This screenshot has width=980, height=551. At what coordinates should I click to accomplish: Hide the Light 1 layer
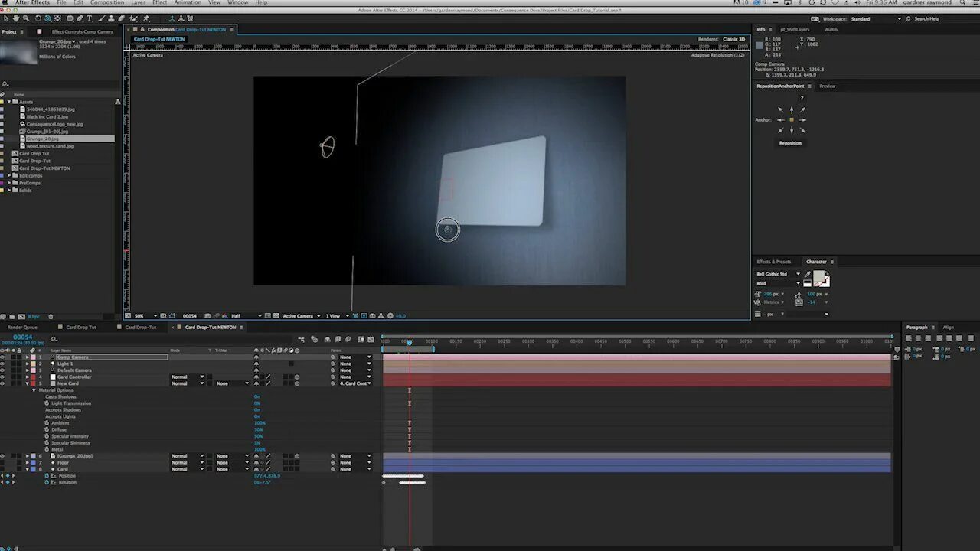3,364
